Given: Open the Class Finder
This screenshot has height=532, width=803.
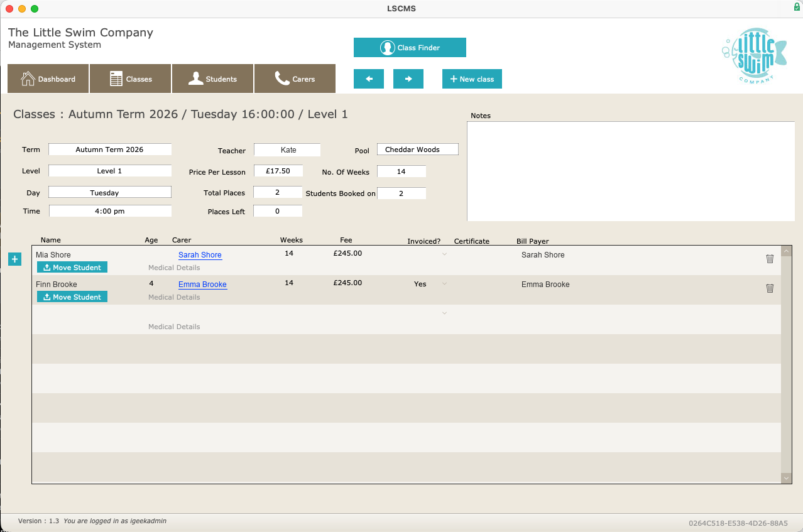Looking at the screenshot, I should pyautogui.click(x=410, y=47).
